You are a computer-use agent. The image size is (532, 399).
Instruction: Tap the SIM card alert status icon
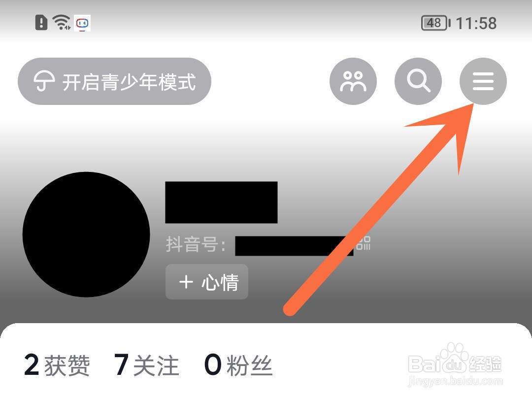tap(41, 22)
